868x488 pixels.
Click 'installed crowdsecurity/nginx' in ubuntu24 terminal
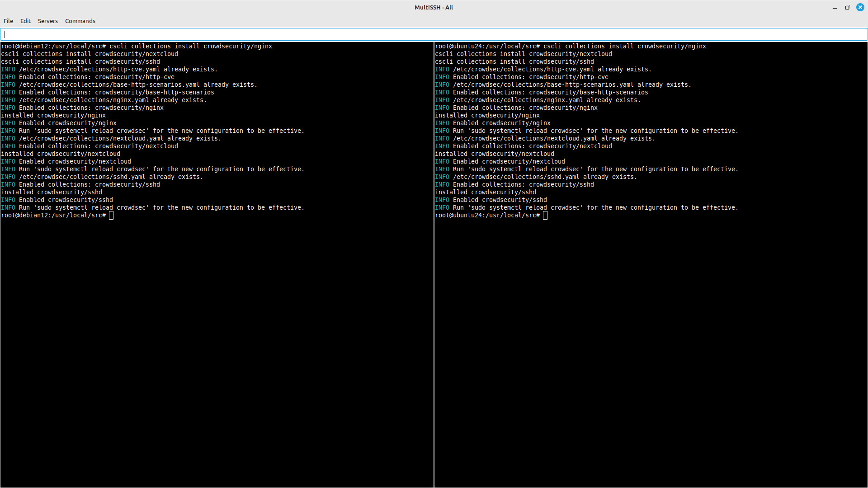click(x=487, y=115)
